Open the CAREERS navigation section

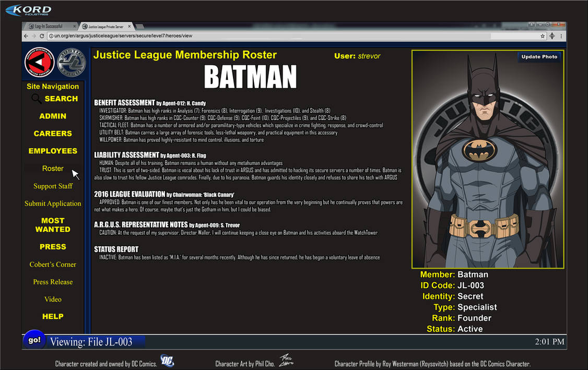coord(53,134)
